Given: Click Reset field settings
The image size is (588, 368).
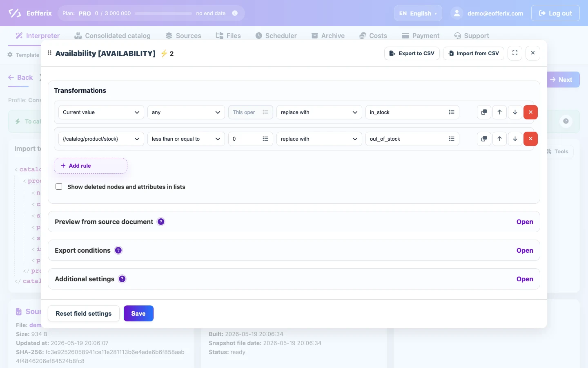Looking at the screenshot, I should pyautogui.click(x=84, y=313).
